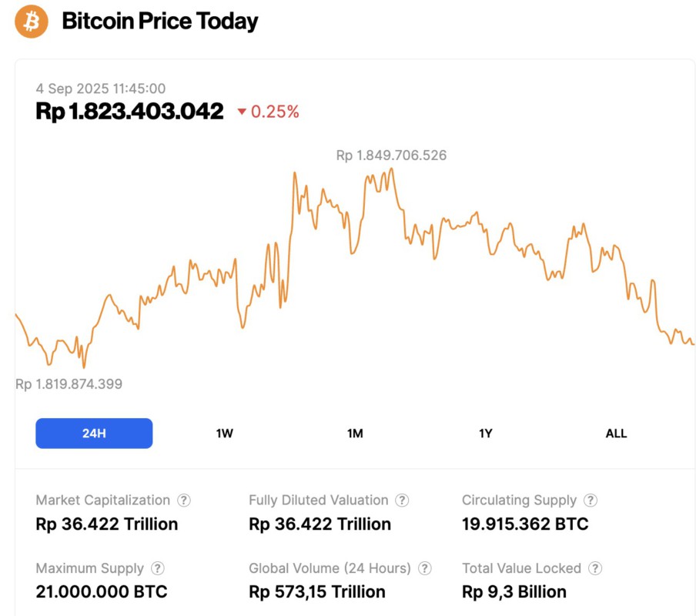Open the Circulating Supply help icon
The image size is (696, 616).
[x=590, y=500]
